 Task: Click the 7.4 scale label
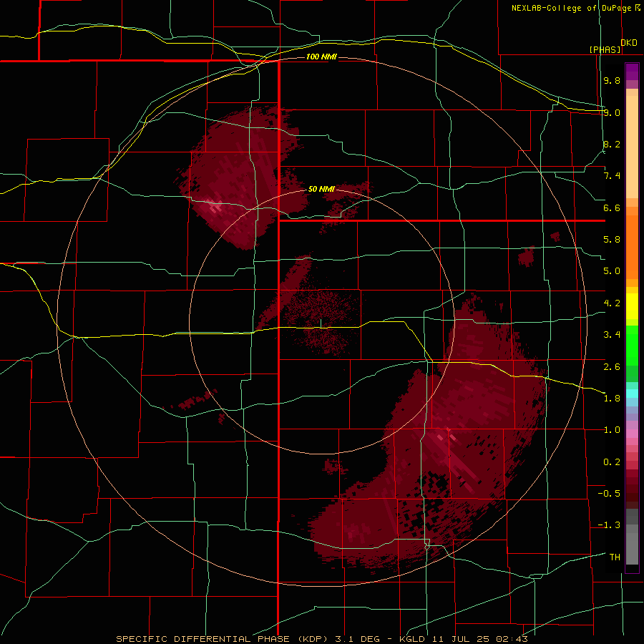612,176
